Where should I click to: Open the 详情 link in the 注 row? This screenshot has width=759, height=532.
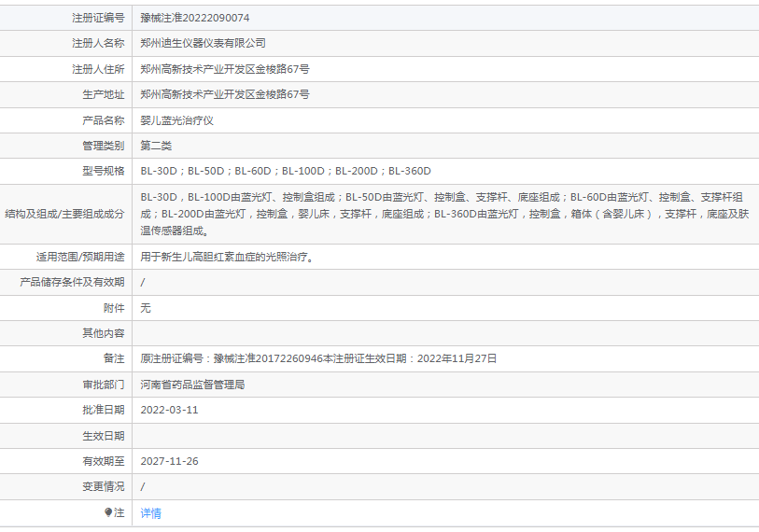tap(150, 513)
